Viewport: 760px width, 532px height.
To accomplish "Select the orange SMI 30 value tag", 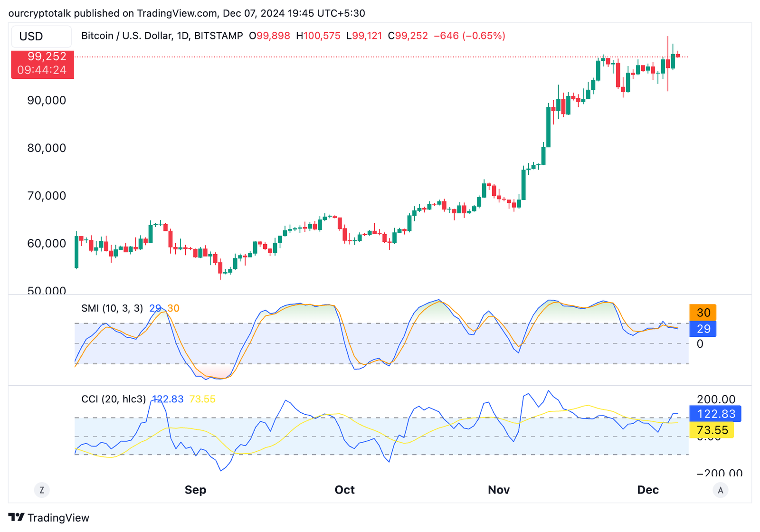I will point(703,313).
